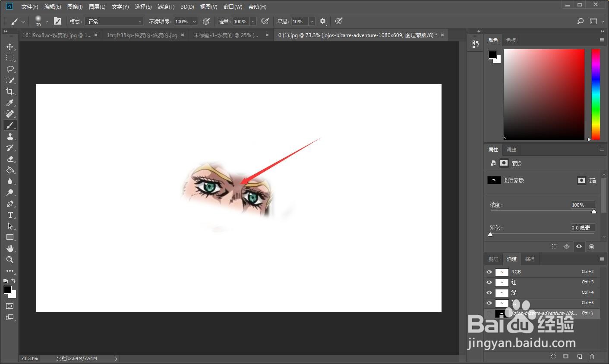Select the Quick Selection tool
Image resolution: width=609 pixels, height=364 pixels.
click(10, 80)
